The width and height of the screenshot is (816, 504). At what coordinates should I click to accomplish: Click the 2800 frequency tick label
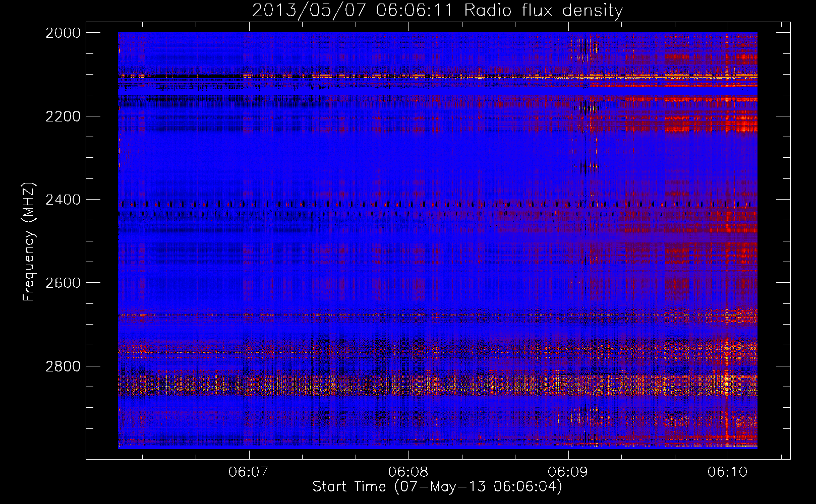[x=63, y=366]
